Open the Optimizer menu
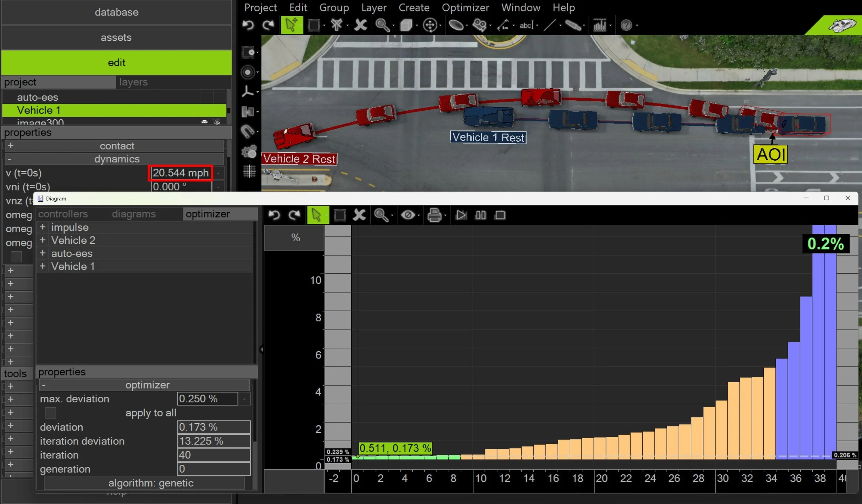The width and height of the screenshot is (862, 504). point(465,8)
